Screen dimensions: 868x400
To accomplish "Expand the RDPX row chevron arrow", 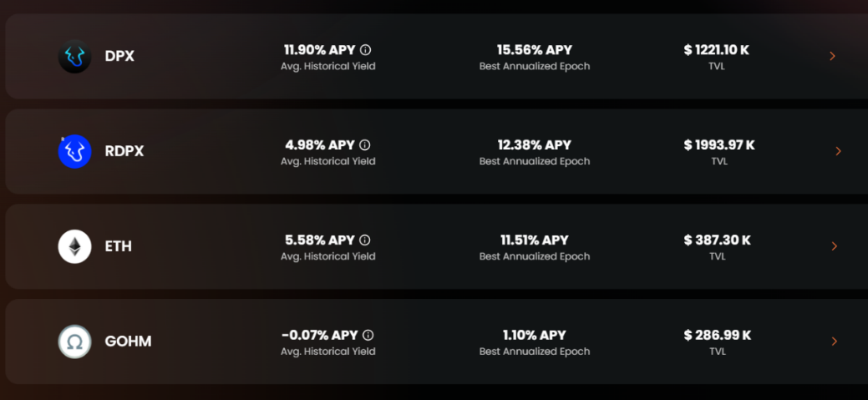I will click(838, 151).
